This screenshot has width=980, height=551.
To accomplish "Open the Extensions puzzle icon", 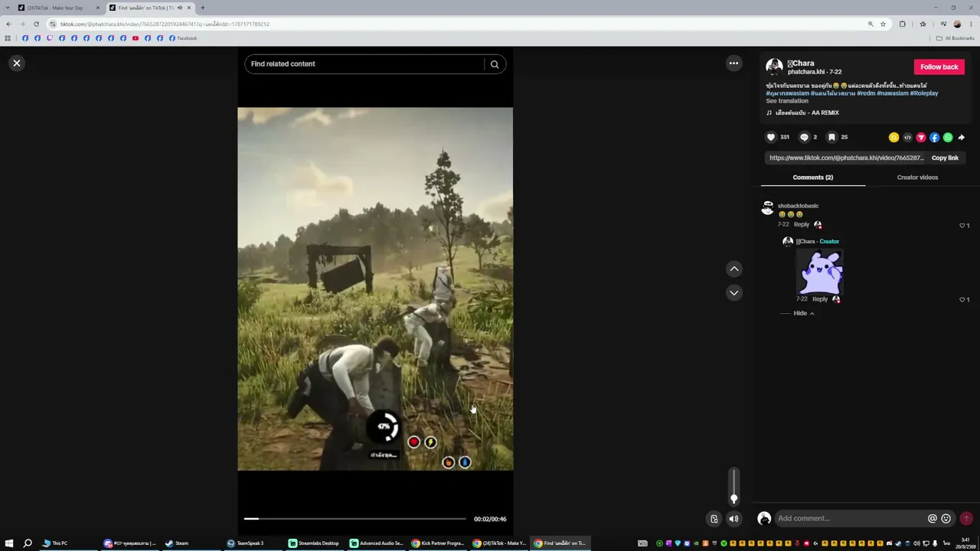I will click(x=903, y=24).
